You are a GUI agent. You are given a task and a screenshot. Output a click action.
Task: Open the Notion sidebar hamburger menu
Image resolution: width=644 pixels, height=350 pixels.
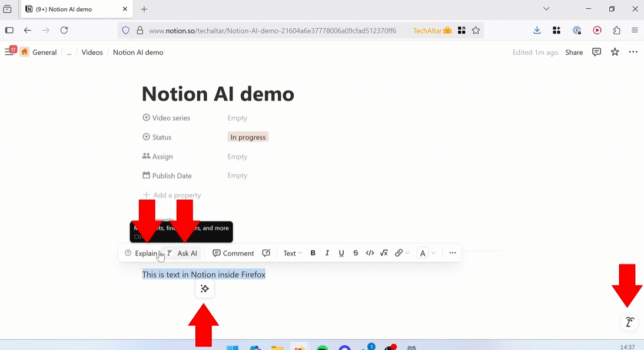click(x=9, y=52)
